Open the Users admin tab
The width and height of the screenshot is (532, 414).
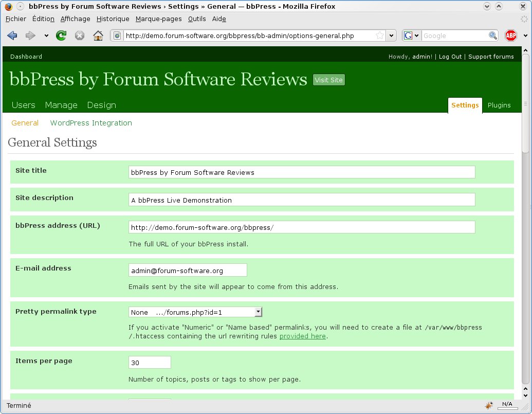point(24,105)
